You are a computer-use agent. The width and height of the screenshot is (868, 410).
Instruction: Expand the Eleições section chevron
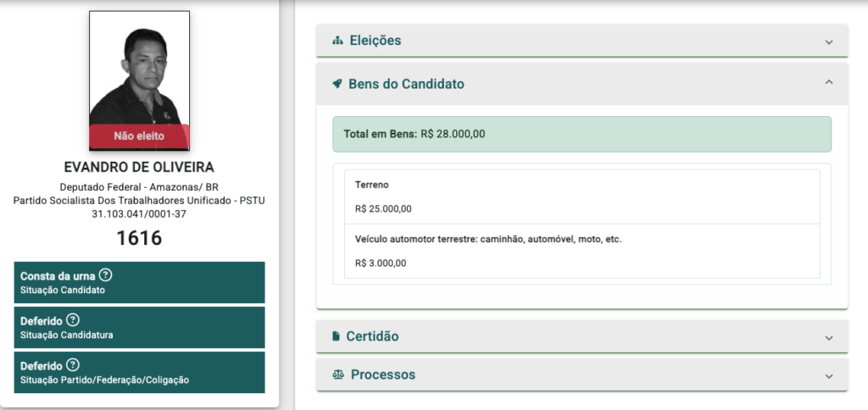click(829, 42)
